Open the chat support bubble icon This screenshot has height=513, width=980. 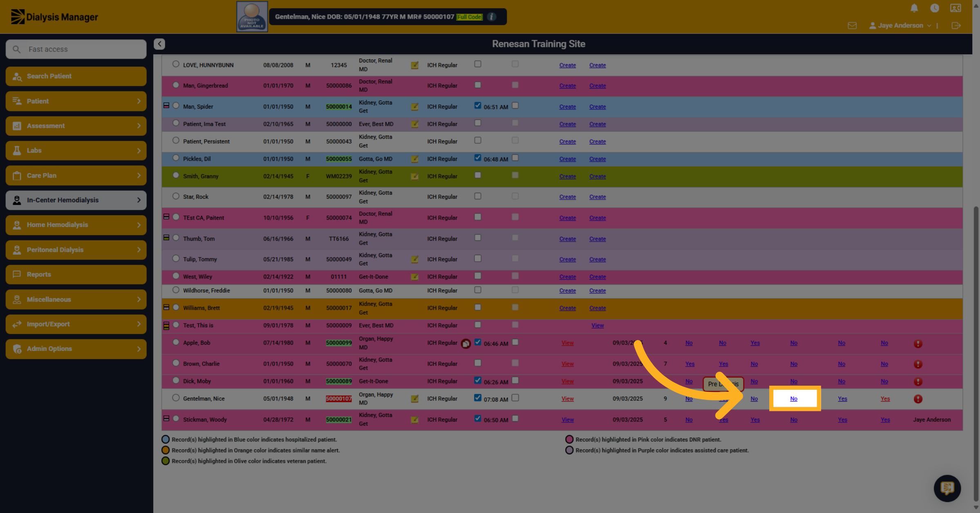click(947, 488)
